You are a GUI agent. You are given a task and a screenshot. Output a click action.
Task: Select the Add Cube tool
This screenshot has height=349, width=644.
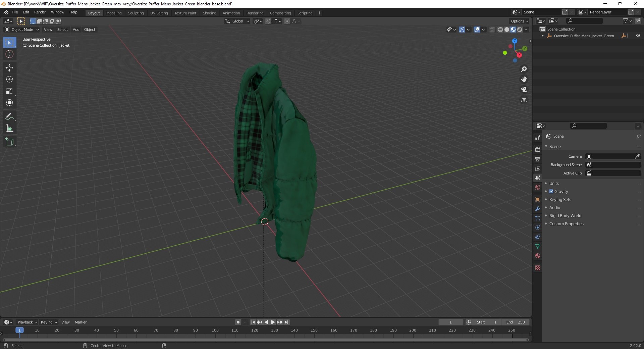click(x=9, y=142)
